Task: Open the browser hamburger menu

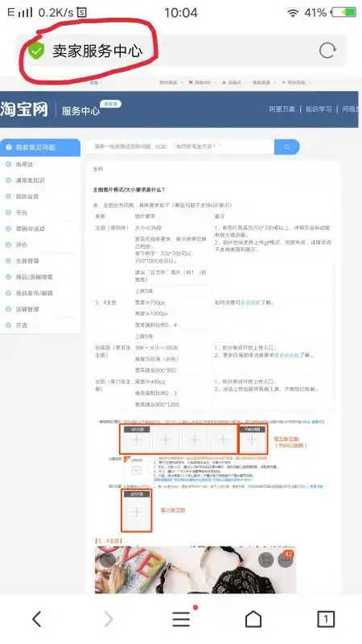Action: coord(181,618)
